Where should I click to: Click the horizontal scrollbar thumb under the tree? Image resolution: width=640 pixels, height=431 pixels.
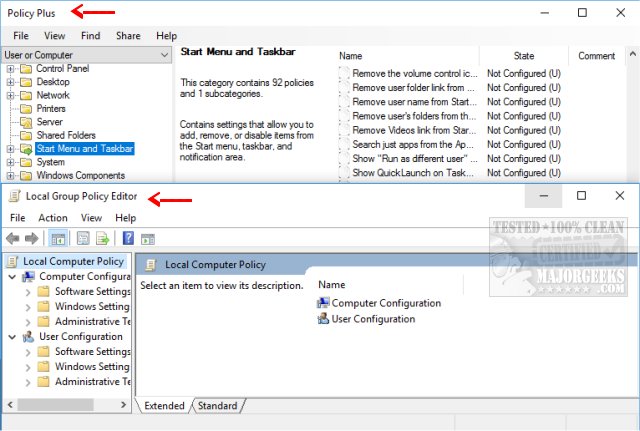coord(56,405)
